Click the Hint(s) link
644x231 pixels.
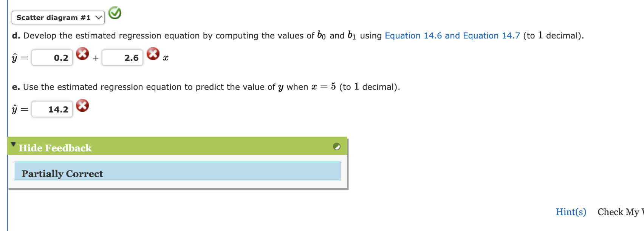[571, 212]
